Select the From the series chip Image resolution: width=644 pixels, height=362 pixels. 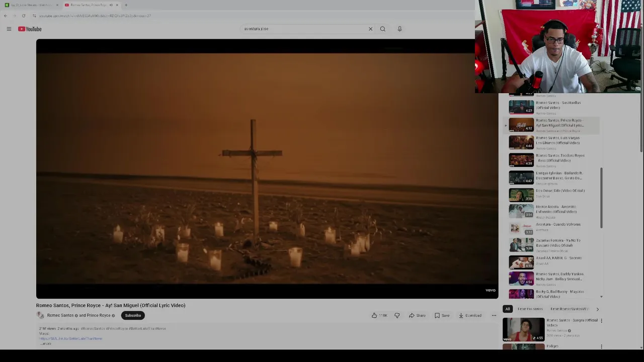tap(530, 309)
